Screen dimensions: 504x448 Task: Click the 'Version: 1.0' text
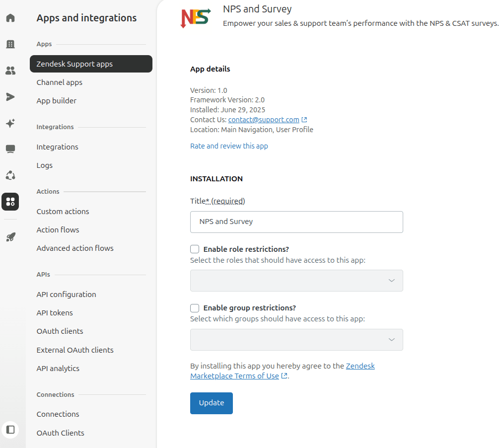coord(209,90)
